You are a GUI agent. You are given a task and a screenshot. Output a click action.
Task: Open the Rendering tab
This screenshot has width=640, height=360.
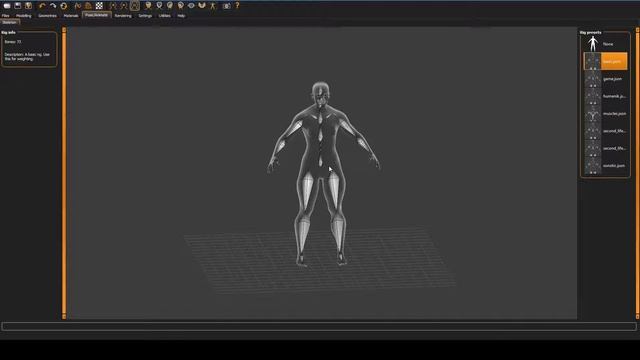(x=123, y=16)
